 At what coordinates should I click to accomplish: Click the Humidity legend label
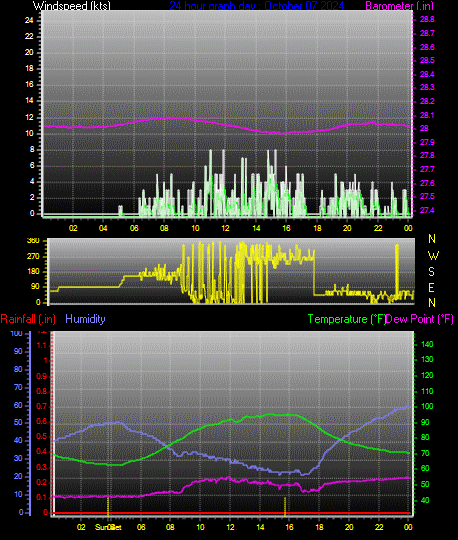[85, 319]
